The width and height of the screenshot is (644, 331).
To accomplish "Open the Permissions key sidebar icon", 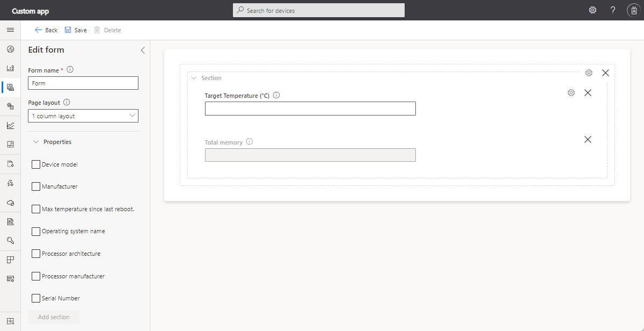I will [10, 240].
